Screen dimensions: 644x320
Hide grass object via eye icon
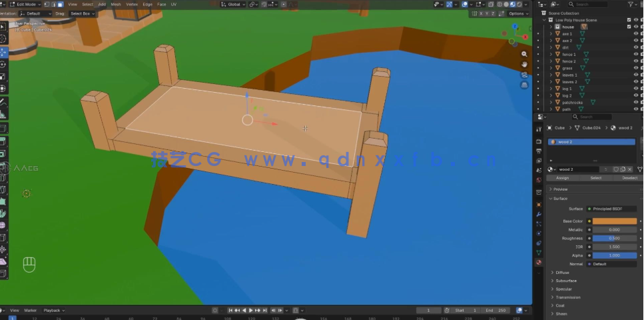click(636, 68)
